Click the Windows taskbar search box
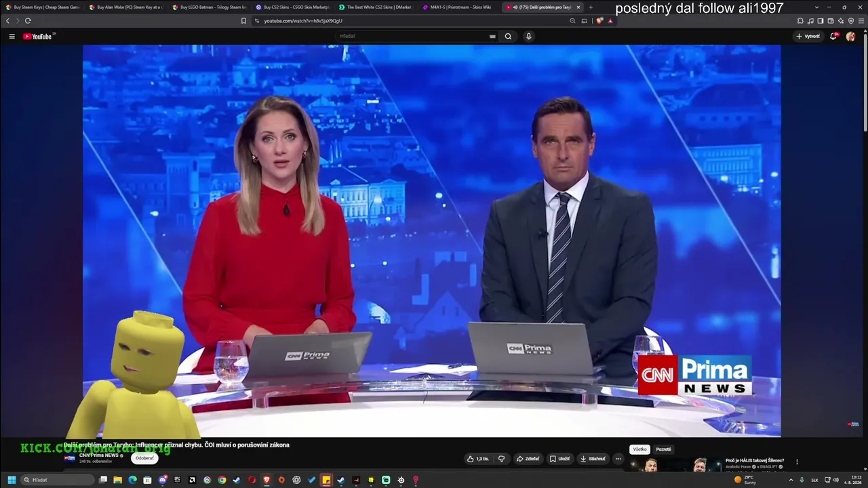Image resolution: width=868 pixels, height=488 pixels. (57, 480)
